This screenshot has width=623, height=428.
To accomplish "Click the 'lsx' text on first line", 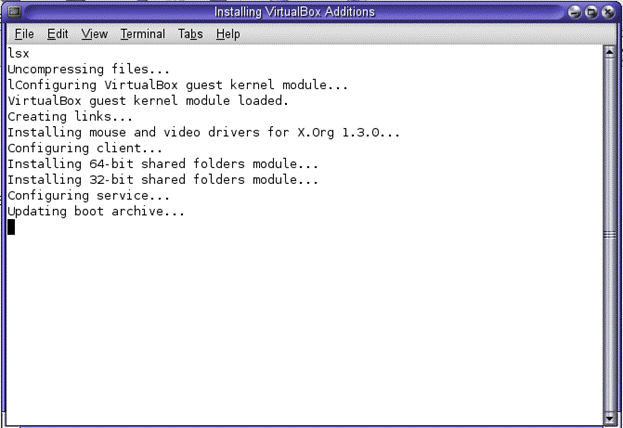I will [x=18, y=53].
